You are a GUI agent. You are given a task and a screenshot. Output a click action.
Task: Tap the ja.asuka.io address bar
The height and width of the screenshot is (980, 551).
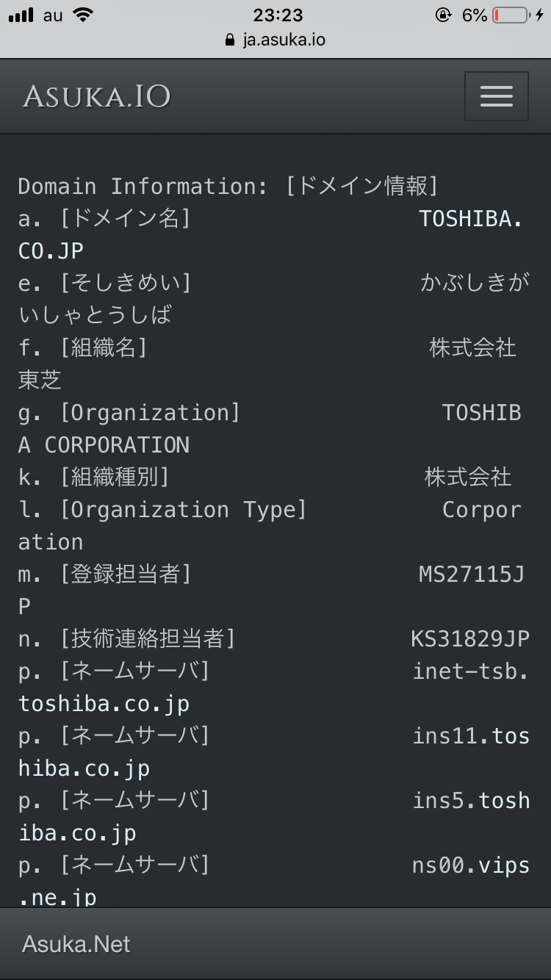284,40
